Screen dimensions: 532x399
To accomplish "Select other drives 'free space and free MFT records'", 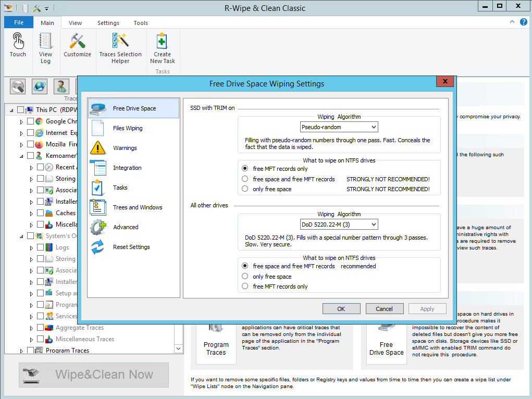I will [x=245, y=266].
